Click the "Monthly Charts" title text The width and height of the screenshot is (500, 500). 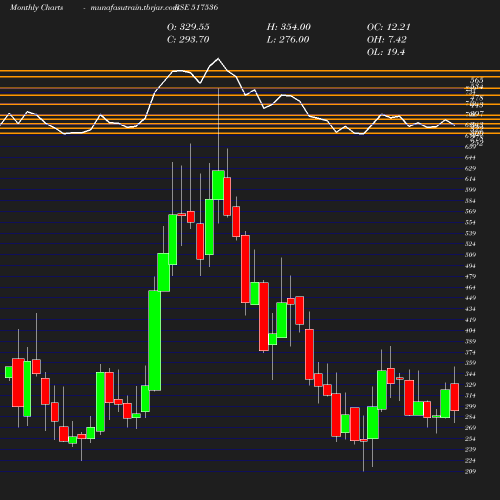[37, 7]
